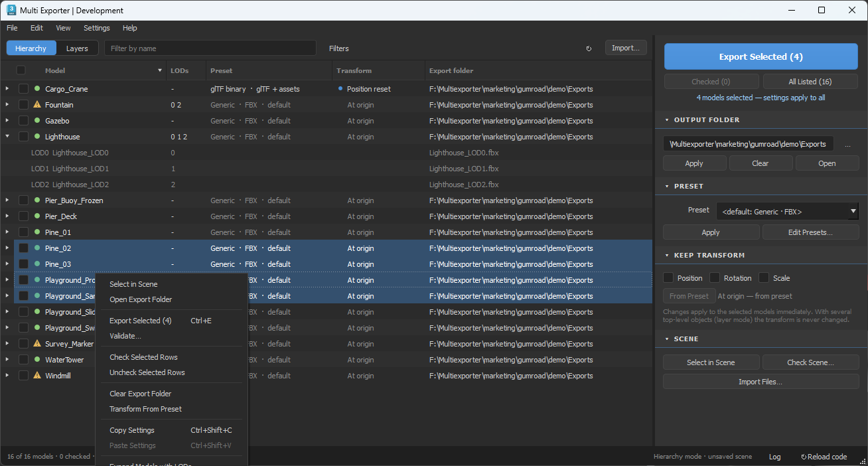Viewport: 868px width, 466px height.
Task: Click the output folder path field
Action: tap(749, 144)
